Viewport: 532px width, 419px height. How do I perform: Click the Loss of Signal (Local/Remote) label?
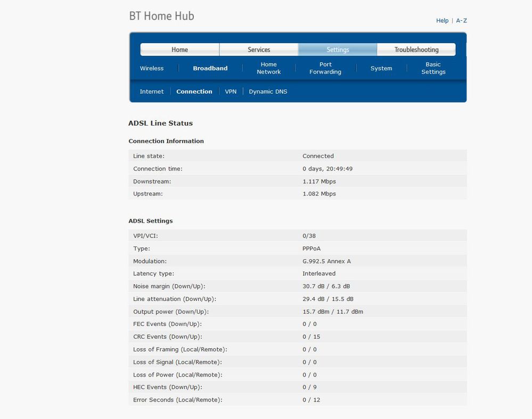tap(177, 362)
